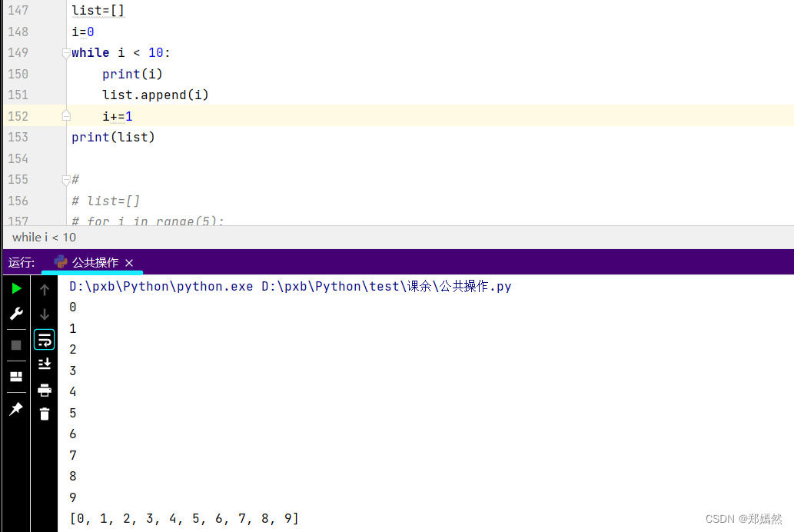The image size is (794, 532).
Task: Clear all console output
Action: click(44, 413)
